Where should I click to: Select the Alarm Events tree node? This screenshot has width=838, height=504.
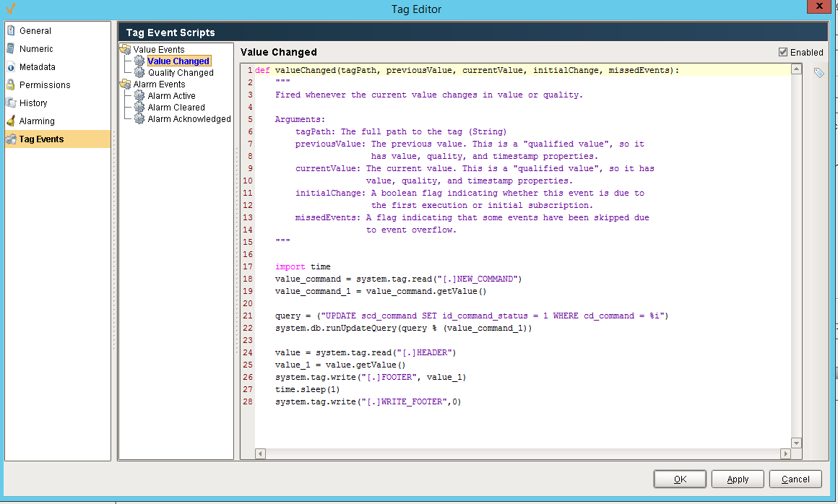point(159,84)
